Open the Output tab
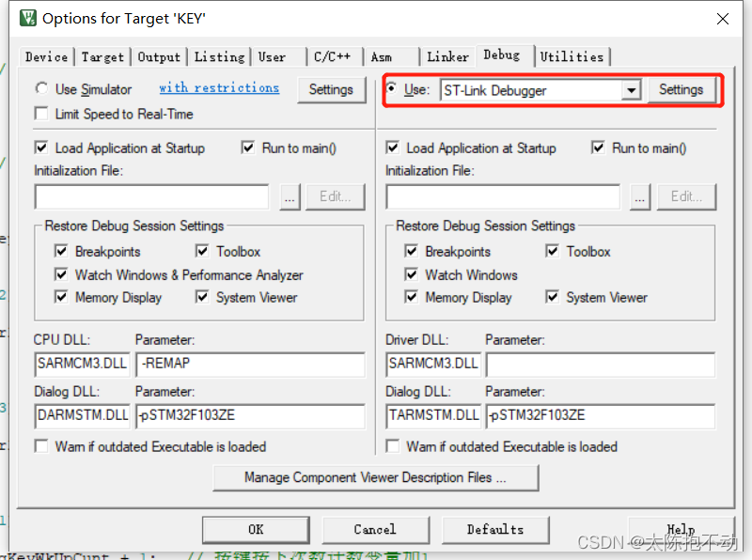 tap(159, 57)
